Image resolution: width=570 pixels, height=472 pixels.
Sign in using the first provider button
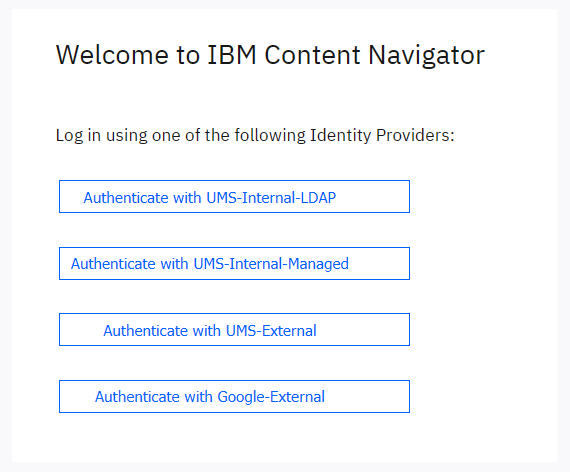[x=234, y=197]
